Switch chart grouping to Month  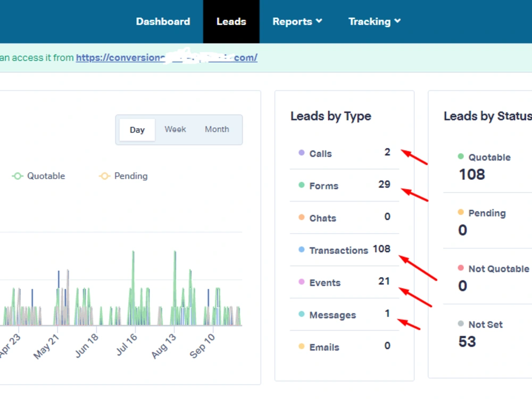[x=217, y=129]
